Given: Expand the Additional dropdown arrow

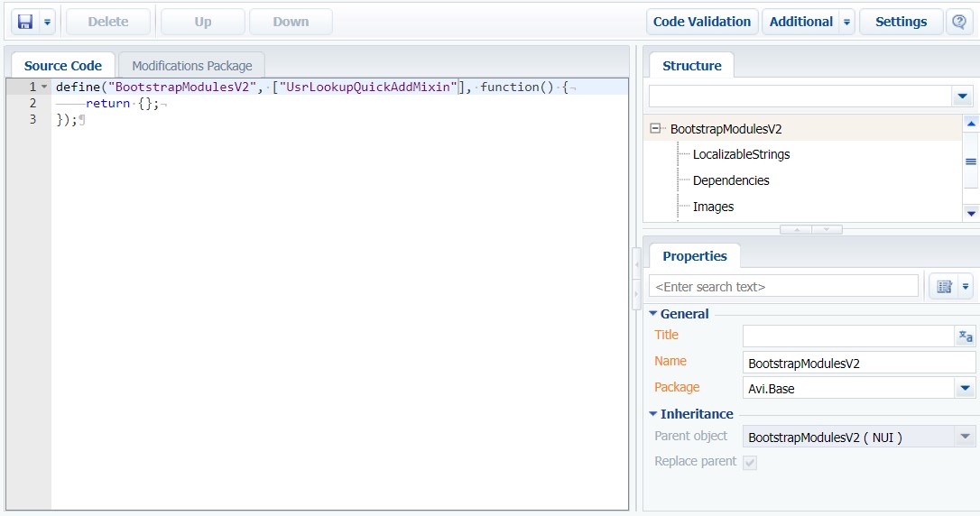Looking at the screenshot, I should pyautogui.click(x=846, y=22).
